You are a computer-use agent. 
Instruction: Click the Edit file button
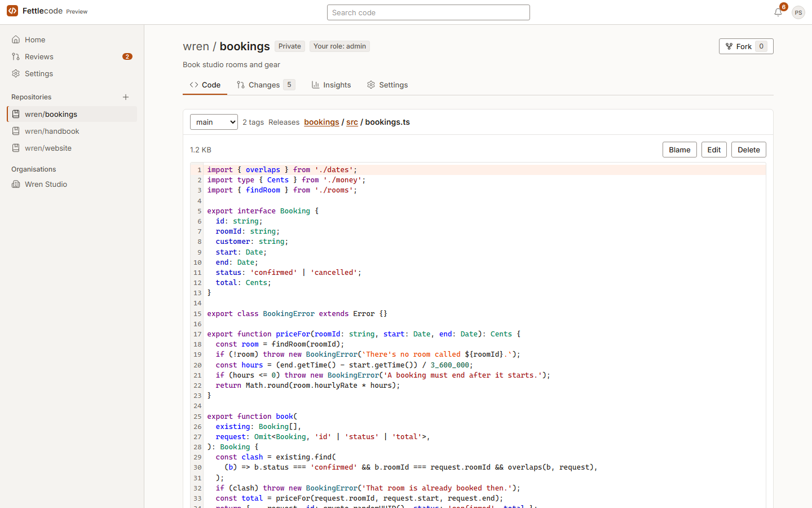point(714,150)
